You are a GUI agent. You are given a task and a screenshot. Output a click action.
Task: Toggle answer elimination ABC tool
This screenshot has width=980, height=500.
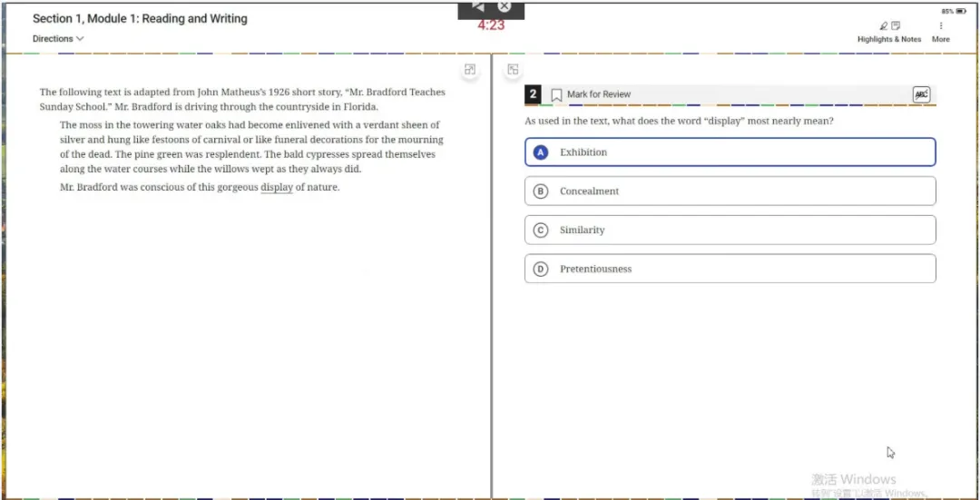(921, 94)
